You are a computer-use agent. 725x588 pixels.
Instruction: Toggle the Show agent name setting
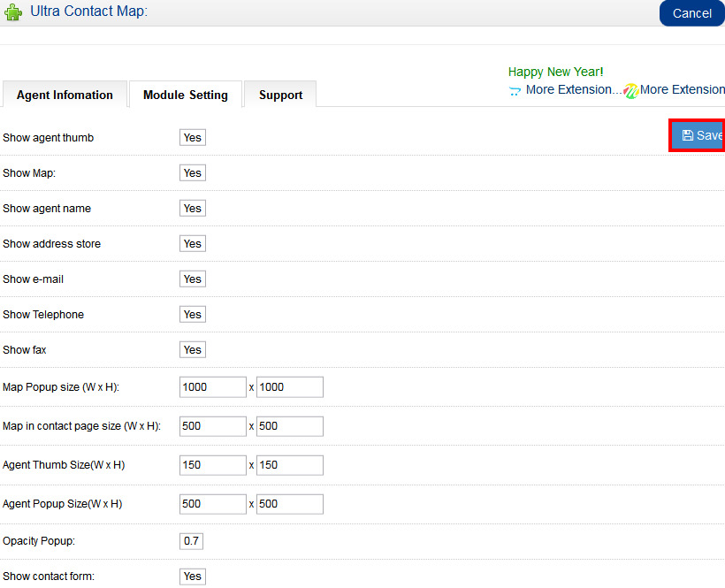click(x=192, y=209)
